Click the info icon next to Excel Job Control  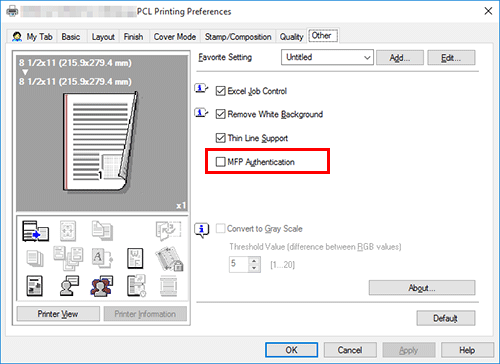coord(201,89)
